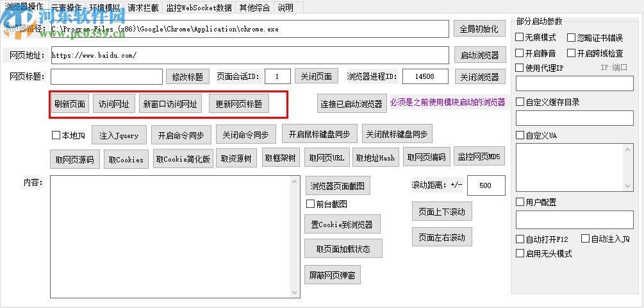This screenshot has height=308, width=644.
Task: Click the 网页地址 URL field
Action: (x=250, y=55)
